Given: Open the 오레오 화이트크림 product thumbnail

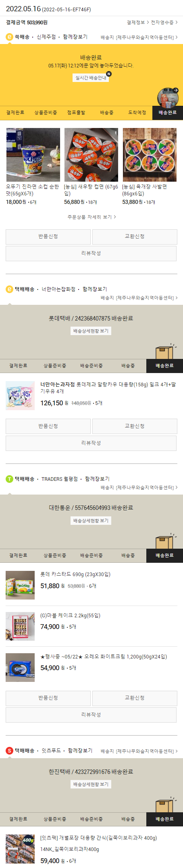Looking at the screenshot, I should click(x=20, y=667).
